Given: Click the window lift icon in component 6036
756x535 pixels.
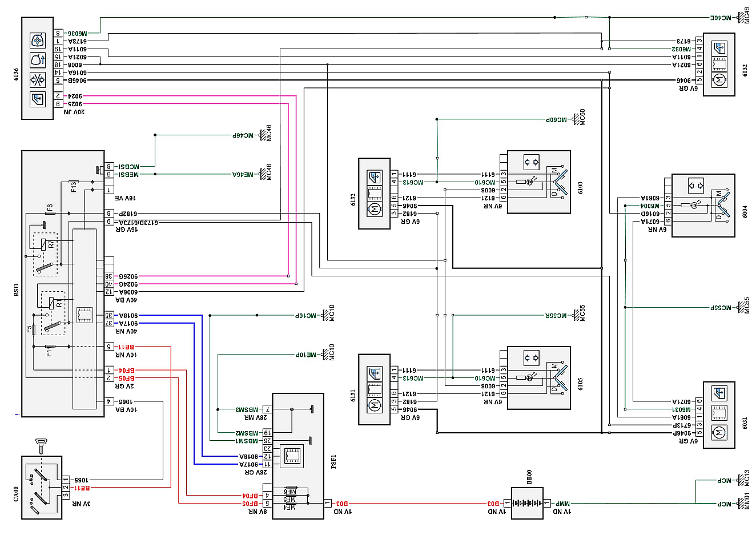Looking at the screenshot, I should pos(37,99).
